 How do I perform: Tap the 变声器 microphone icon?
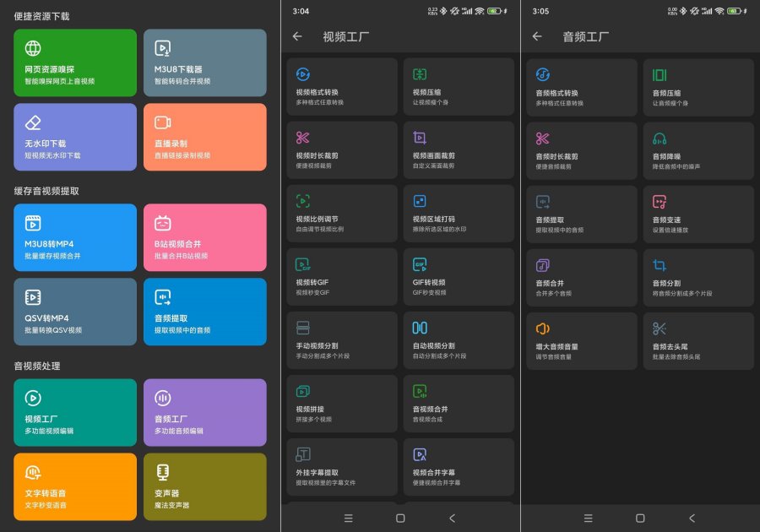click(x=163, y=472)
